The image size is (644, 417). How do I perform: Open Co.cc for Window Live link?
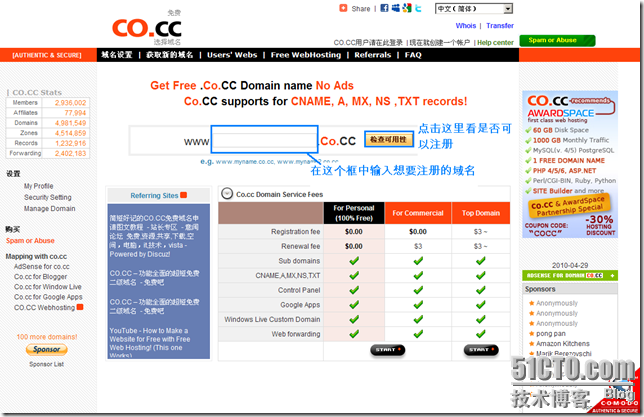pyautogui.click(x=48, y=286)
